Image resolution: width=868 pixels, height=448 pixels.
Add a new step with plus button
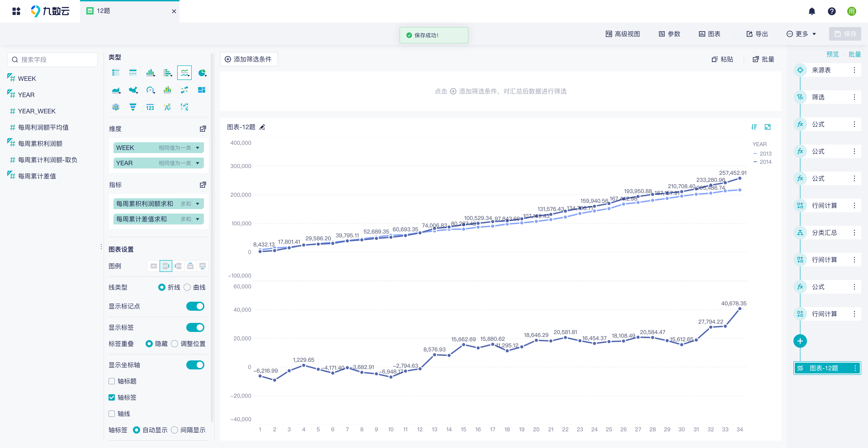pos(800,341)
